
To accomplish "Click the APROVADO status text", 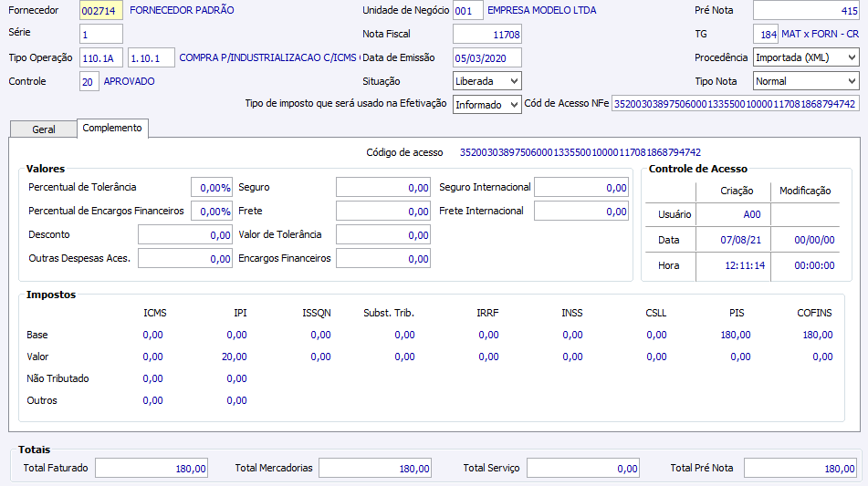I will tap(129, 81).
